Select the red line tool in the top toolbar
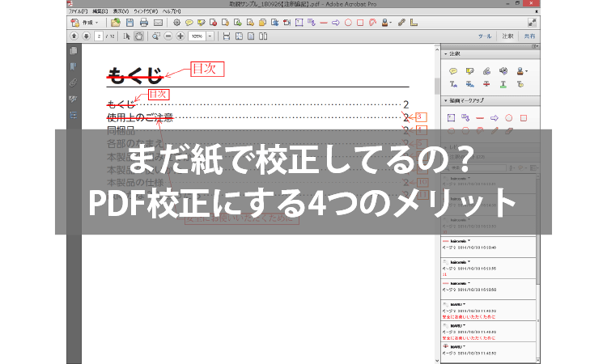The width and height of the screenshot is (607, 364). coord(324,23)
